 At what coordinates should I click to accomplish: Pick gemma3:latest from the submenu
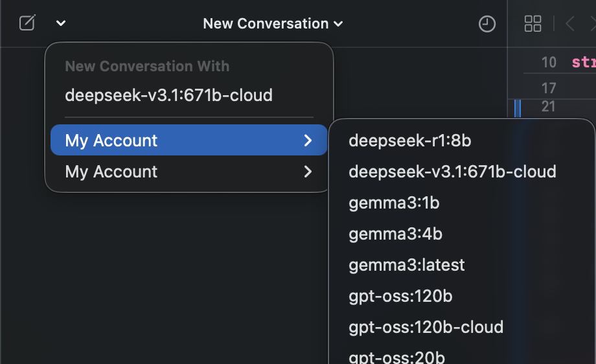coord(406,265)
